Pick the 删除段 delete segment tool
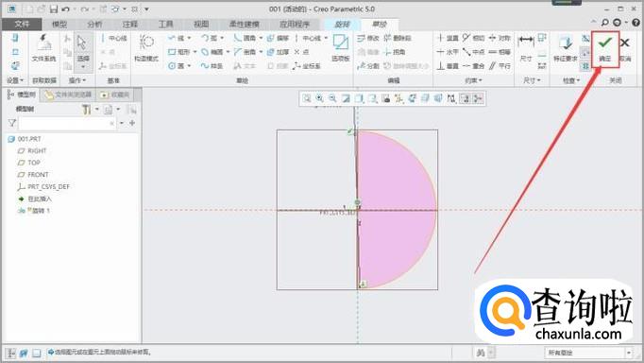 pos(398,38)
